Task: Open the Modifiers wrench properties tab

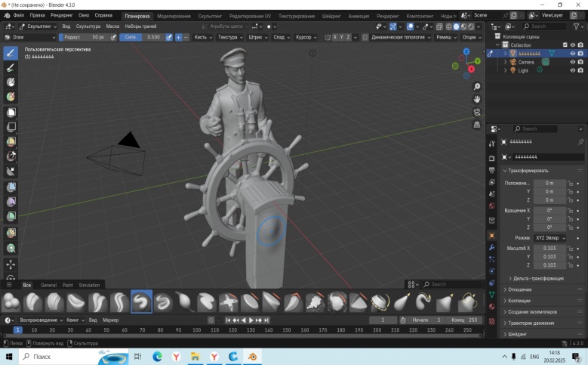Action: [x=491, y=247]
